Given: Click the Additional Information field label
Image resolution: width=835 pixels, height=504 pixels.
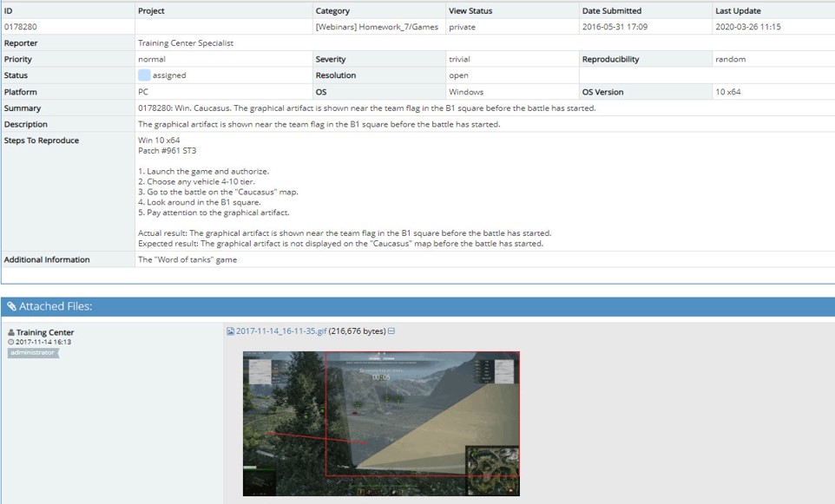Looking at the screenshot, I should 47,259.
